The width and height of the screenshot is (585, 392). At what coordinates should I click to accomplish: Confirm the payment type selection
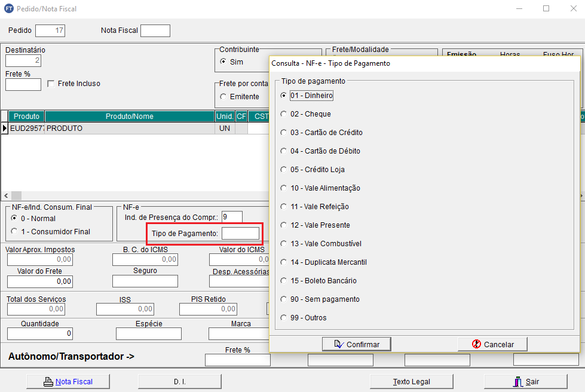point(357,344)
